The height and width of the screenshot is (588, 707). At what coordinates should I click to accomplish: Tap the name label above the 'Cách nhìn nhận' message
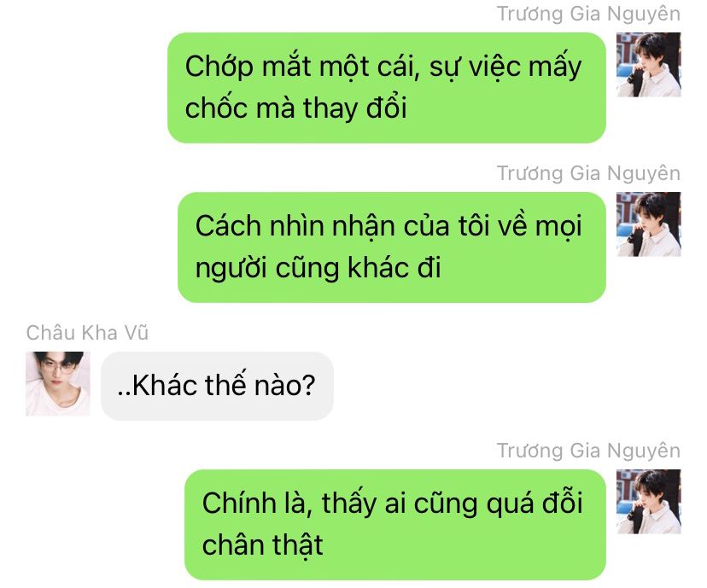point(588,174)
